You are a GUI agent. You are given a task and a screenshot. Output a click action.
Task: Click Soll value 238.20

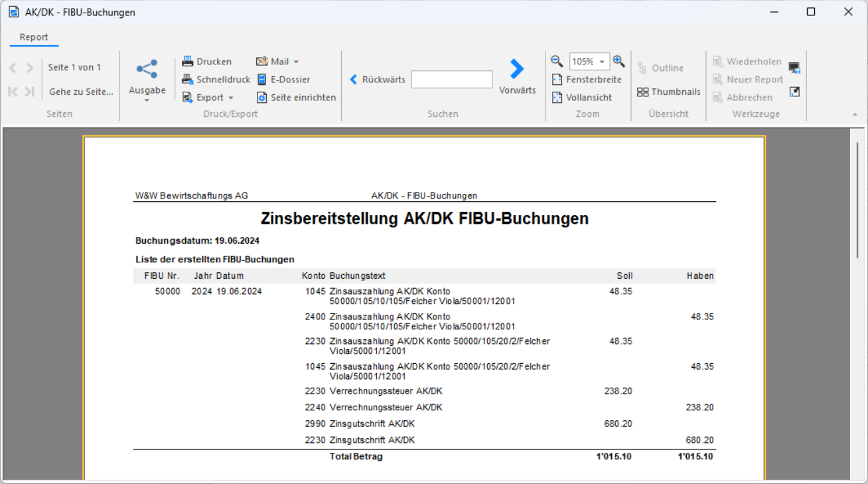pyautogui.click(x=618, y=391)
